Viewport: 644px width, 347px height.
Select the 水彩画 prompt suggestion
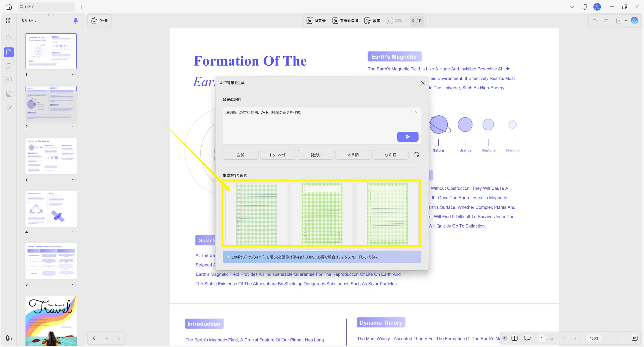(390, 155)
